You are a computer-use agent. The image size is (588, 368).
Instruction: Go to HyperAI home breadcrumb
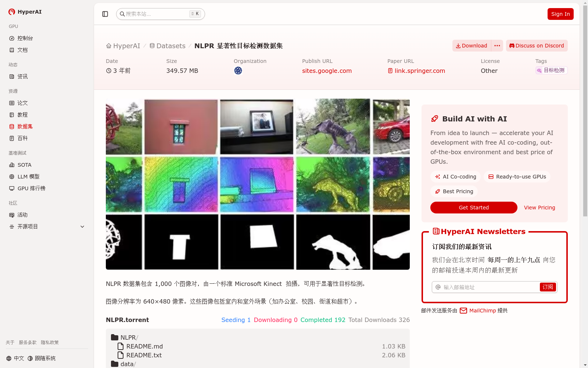[x=123, y=46]
